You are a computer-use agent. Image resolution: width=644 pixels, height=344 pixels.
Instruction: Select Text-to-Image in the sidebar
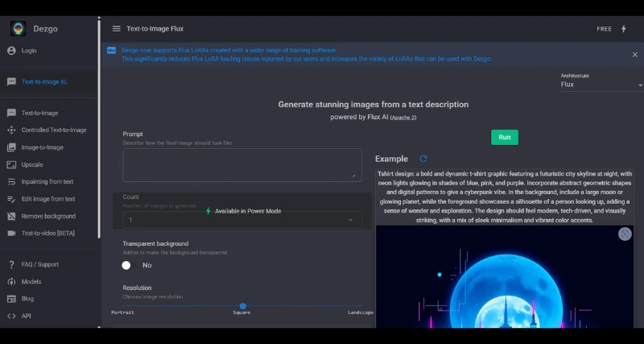click(39, 113)
